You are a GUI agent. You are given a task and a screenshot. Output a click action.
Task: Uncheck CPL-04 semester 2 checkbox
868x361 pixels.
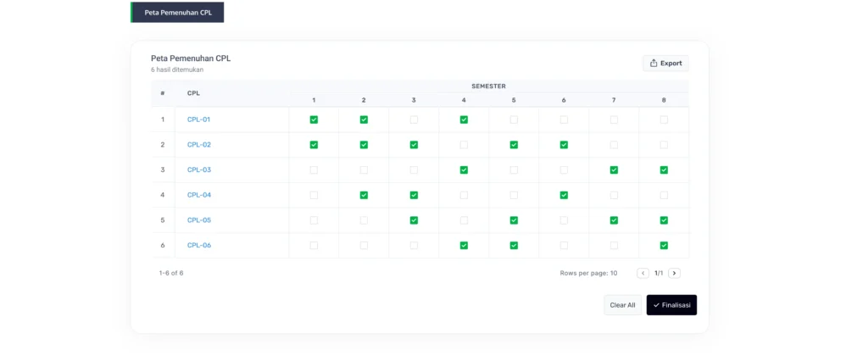coord(364,195)
